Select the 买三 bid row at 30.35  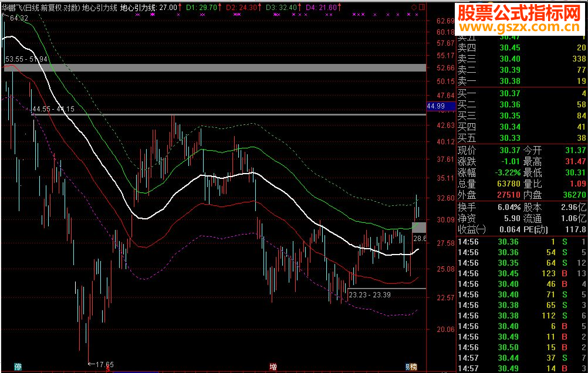tap(521, 116)
